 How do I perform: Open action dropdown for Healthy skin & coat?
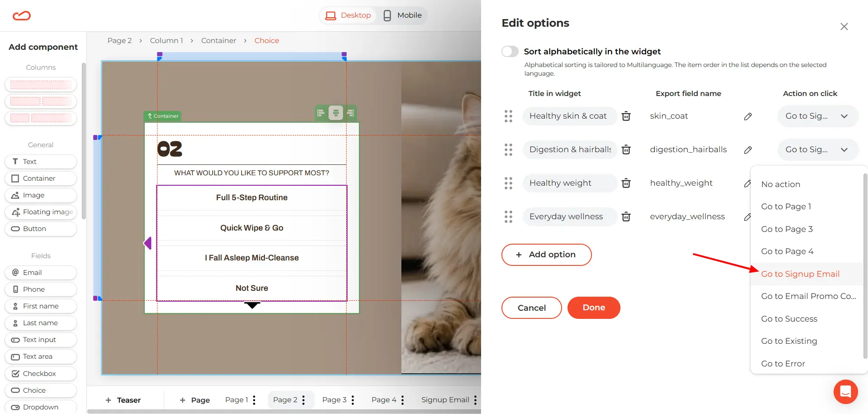818,116
